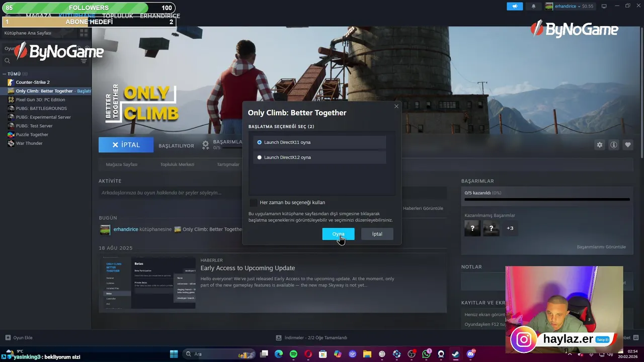Open Discord from taskbar
This screenshot has height=362, width=644.
click(471, 354)
